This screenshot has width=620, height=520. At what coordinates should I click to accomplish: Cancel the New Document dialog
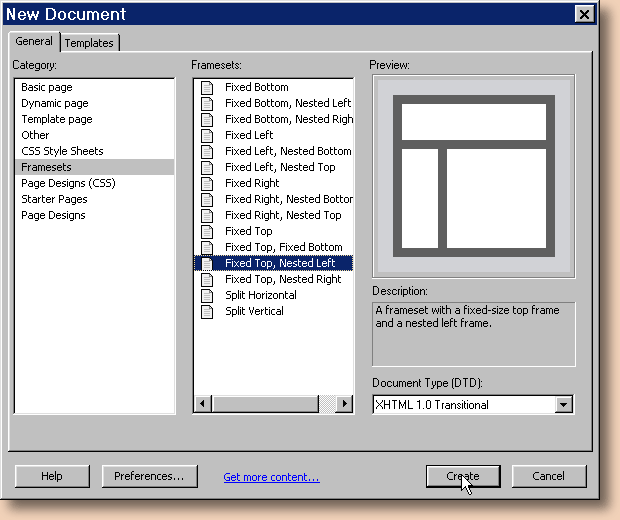click(x=548, y=476)
